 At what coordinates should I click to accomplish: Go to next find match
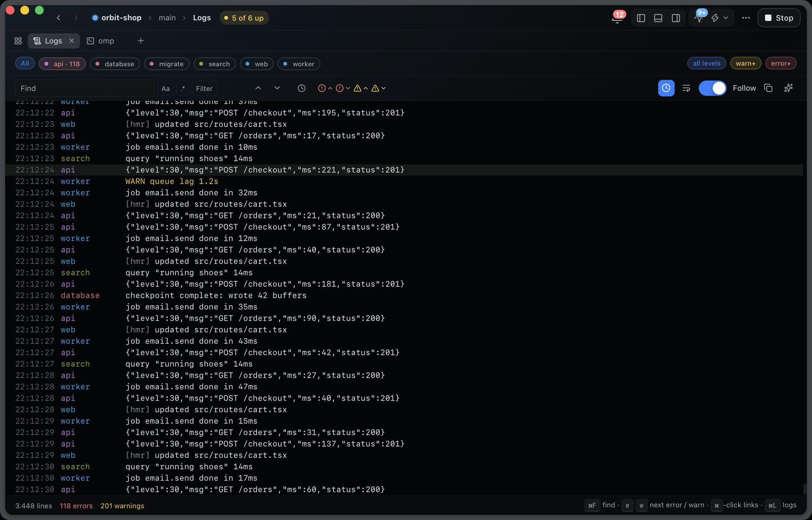click(277, 88)
